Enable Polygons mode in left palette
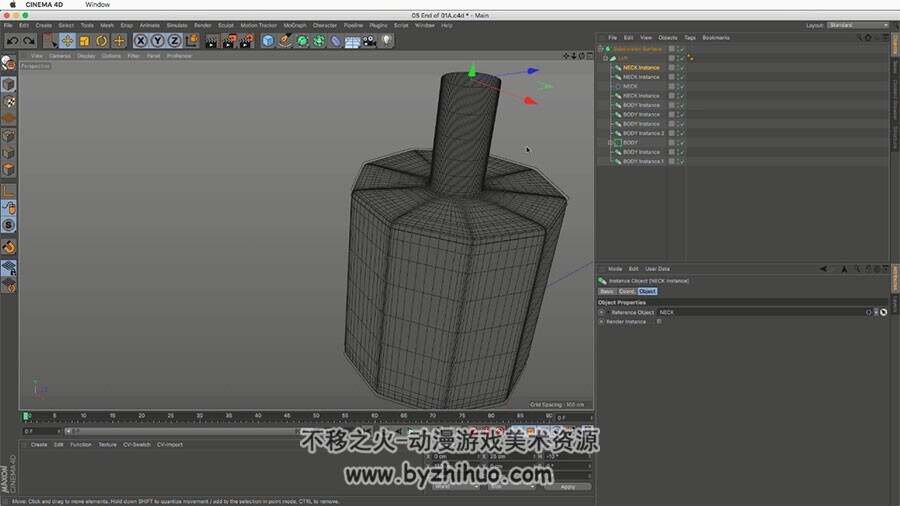900x506 pixels. [9, 170]
